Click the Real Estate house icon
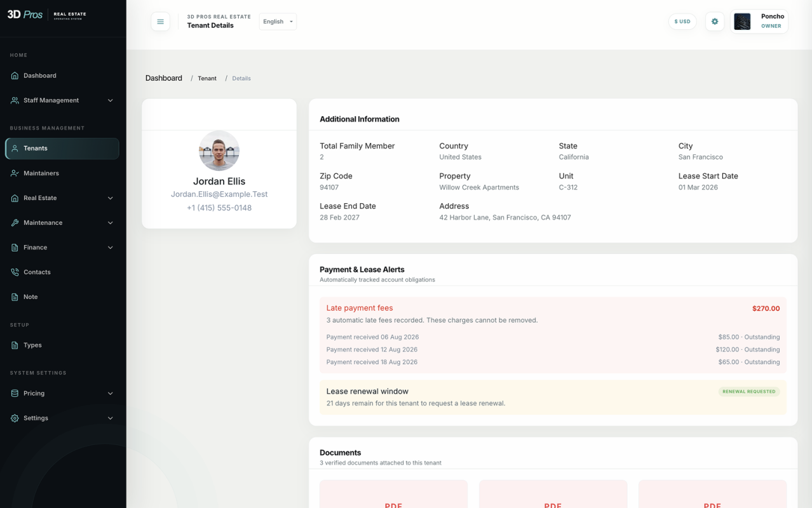Screen dimensions: 812x508 click(15, 198)
